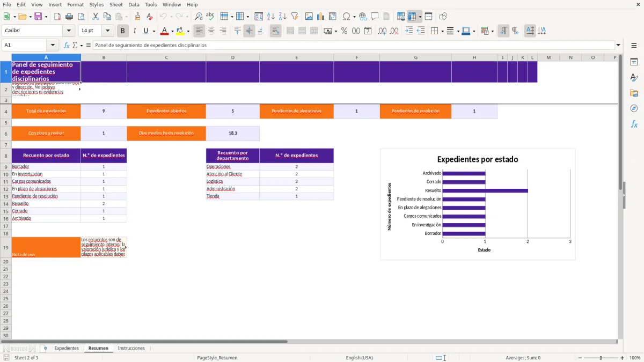Switch to the Instrucciones sheet tab
This screenshot has width=644, height=362.
coord(131,348)
